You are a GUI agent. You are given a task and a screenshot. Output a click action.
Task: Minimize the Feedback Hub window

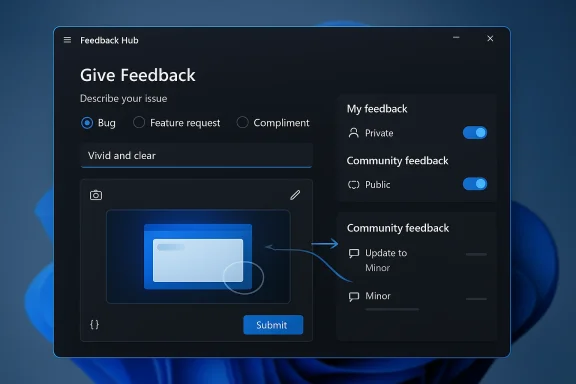coord(456,38)
